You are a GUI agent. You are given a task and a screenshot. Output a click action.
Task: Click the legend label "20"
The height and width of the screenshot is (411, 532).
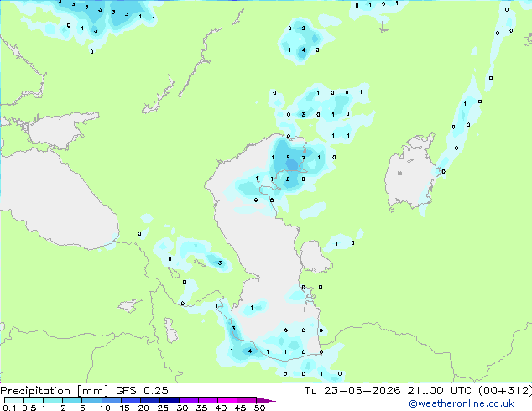tap(143, 408)
